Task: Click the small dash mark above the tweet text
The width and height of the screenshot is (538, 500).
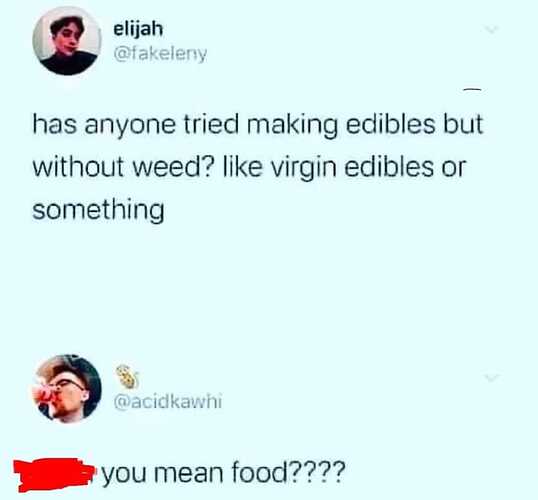Action: pos(472,90)
